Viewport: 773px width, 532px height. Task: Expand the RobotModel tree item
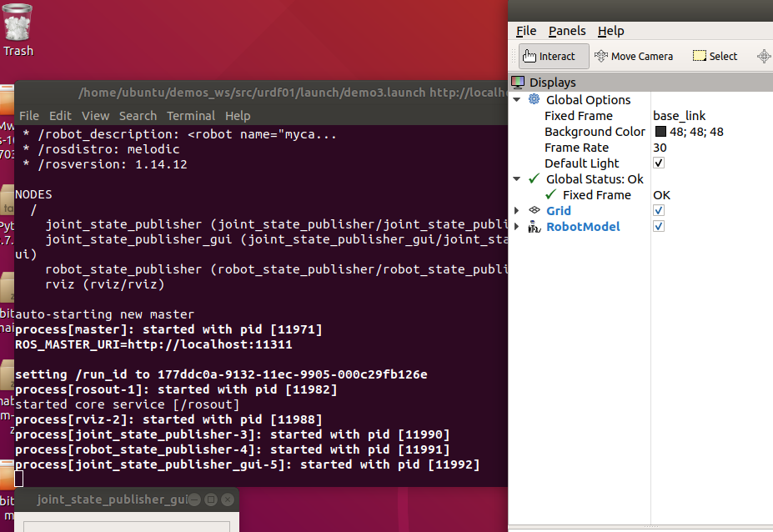pyautogui.click(x=516, y=226)
